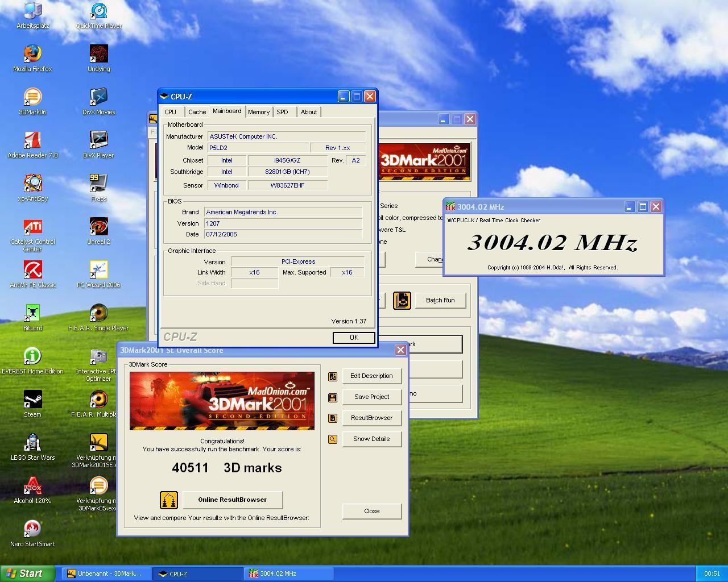Click the Batch Run icon in 3DMark
The image size is (728, 582).
click(402, 300)
